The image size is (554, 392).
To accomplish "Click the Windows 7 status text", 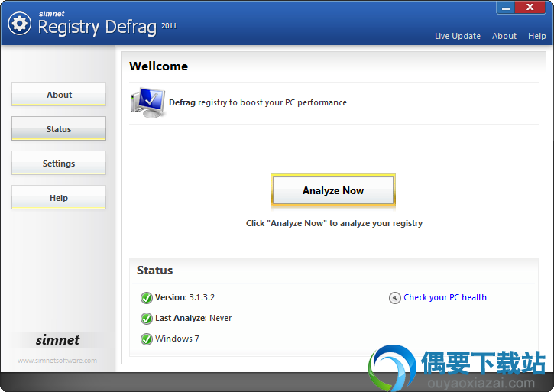I will (177, 339).
